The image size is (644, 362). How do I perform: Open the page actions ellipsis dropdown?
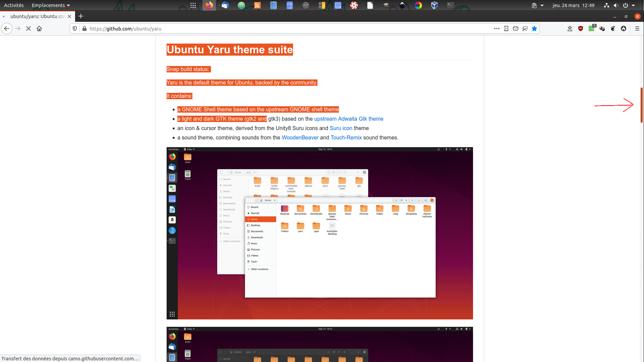tap(496, 28)
